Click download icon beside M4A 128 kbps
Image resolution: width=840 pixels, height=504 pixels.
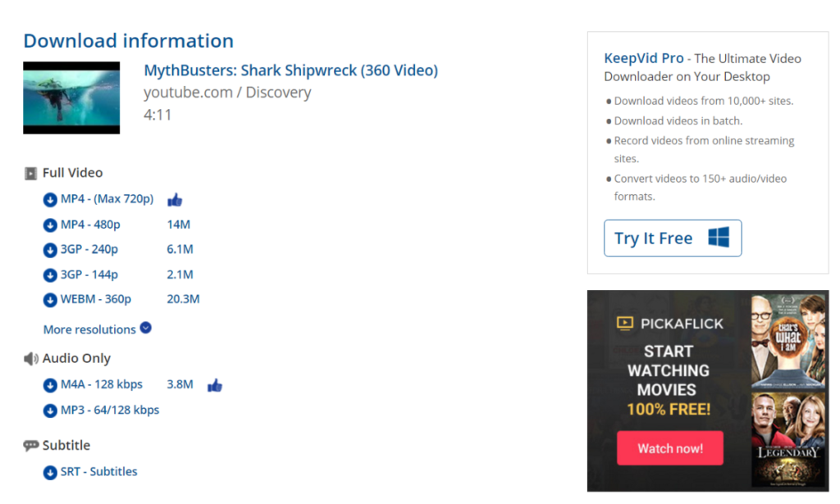point(51,385)
